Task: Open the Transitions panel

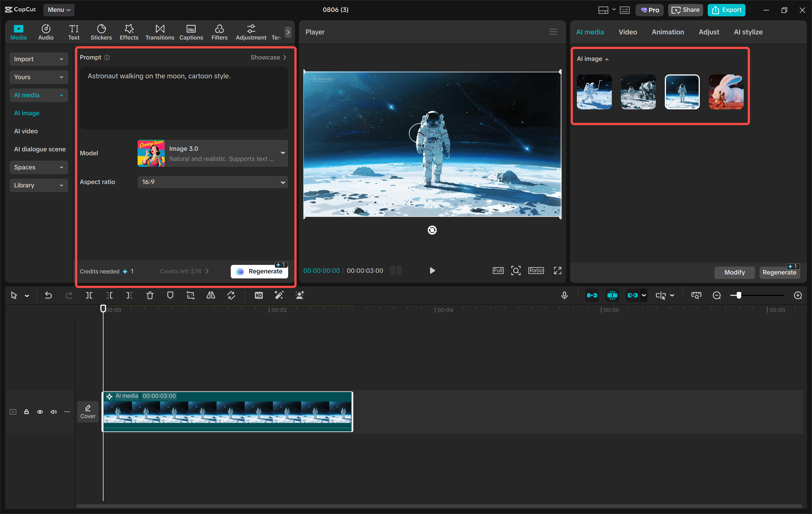Action: (x=160, y=32)
